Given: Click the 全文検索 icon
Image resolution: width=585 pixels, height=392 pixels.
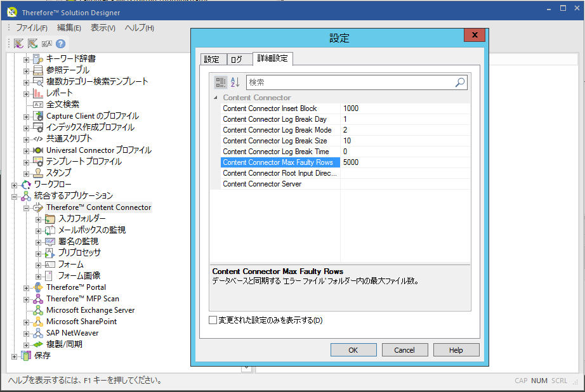Looking at the screenshot, I should click(38, 105).
